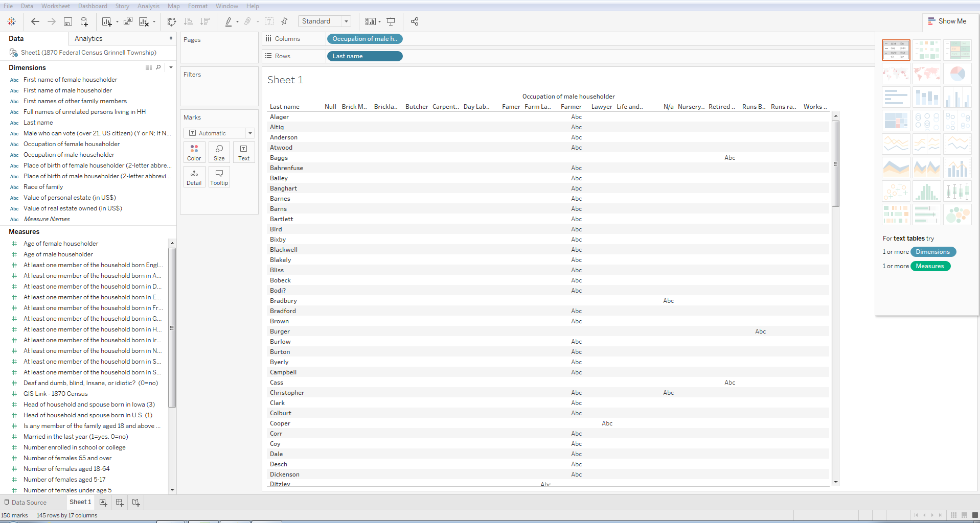Screen dimensions: 980x523
Task: Select the pie chart in Show Me
Action: tap(957, 74)
